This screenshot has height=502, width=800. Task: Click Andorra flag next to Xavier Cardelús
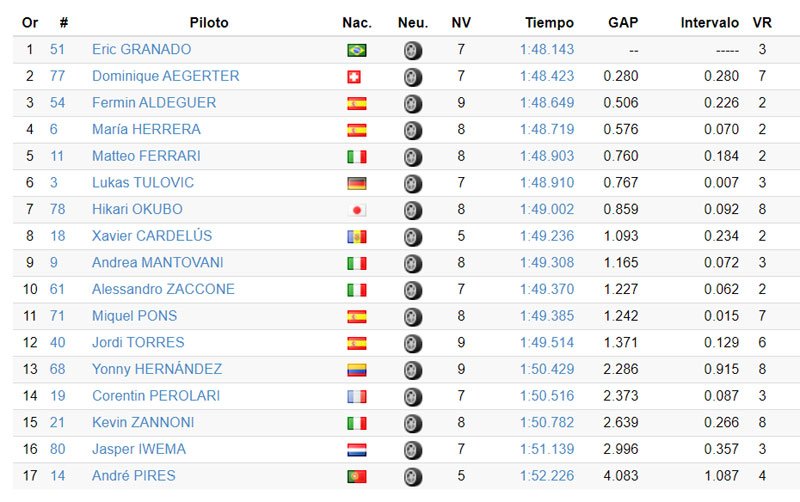pos(356,236)
